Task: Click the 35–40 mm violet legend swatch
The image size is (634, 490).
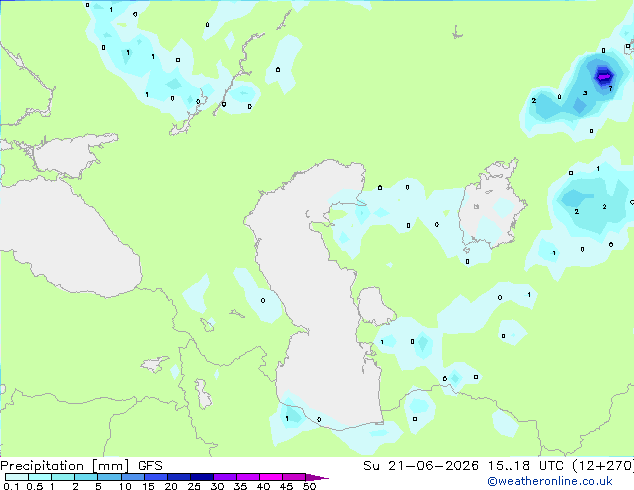Action: [247, 477]
